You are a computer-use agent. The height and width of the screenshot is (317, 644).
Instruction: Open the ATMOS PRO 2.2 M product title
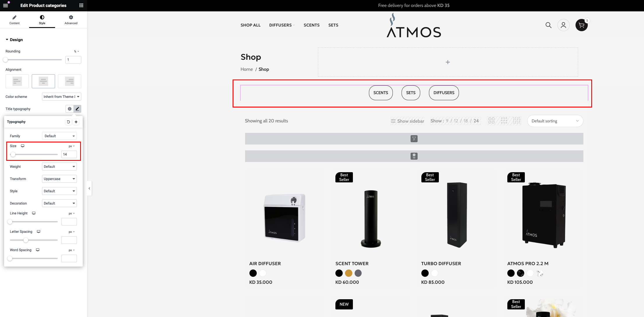[x=528, y=264]
